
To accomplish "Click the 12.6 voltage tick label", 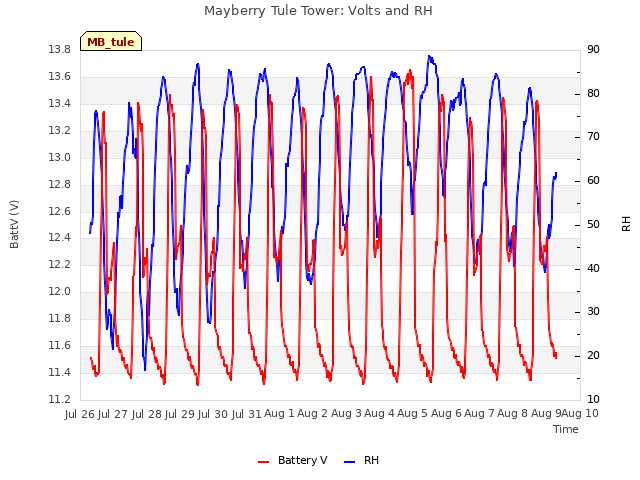I will tap(60, 211).
